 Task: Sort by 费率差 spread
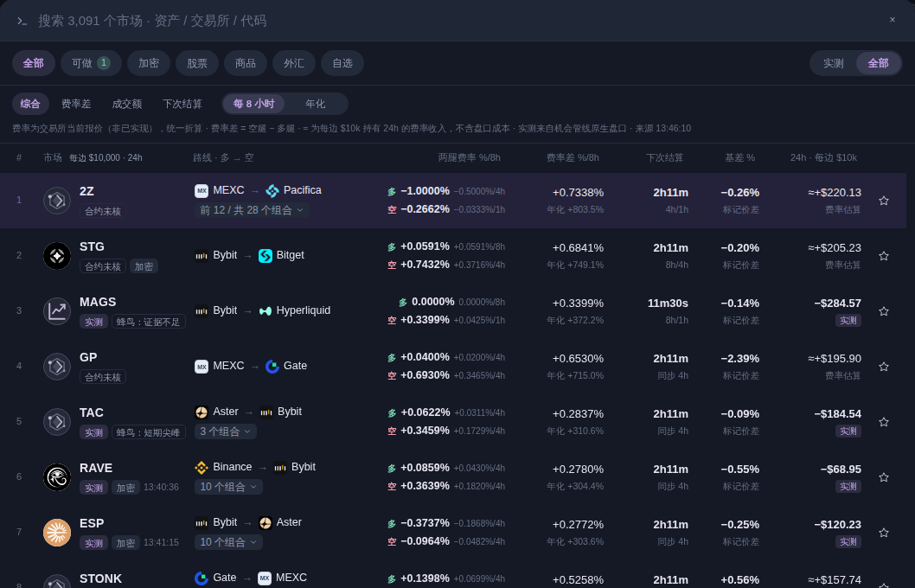point(76,104)
